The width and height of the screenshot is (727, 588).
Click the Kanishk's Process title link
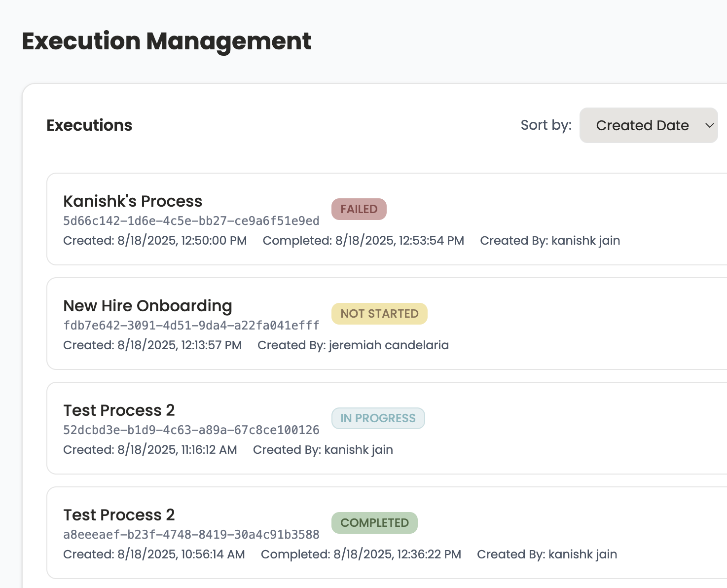tap(132, 201)
